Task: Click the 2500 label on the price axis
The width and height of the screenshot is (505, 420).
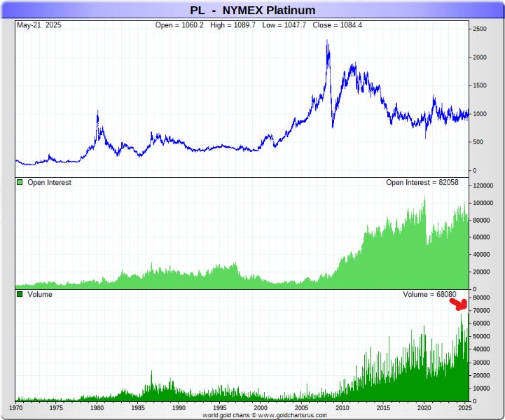Action: coord(480,29)
